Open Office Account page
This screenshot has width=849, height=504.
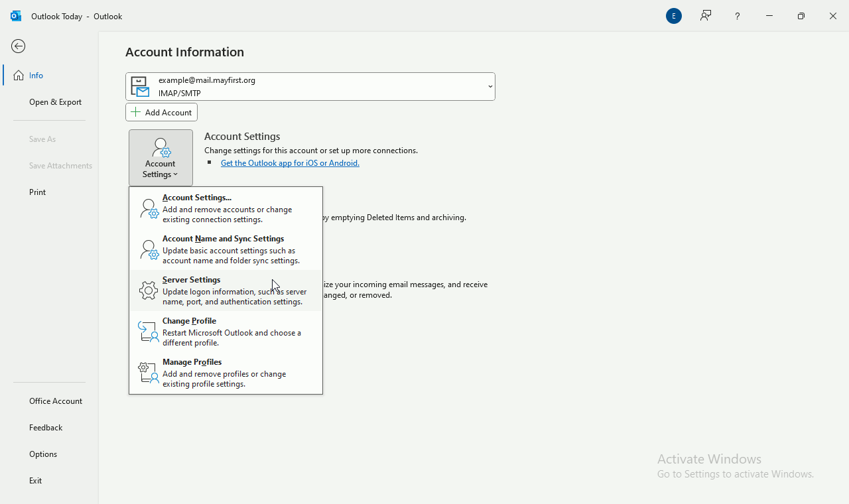(50, 401)
